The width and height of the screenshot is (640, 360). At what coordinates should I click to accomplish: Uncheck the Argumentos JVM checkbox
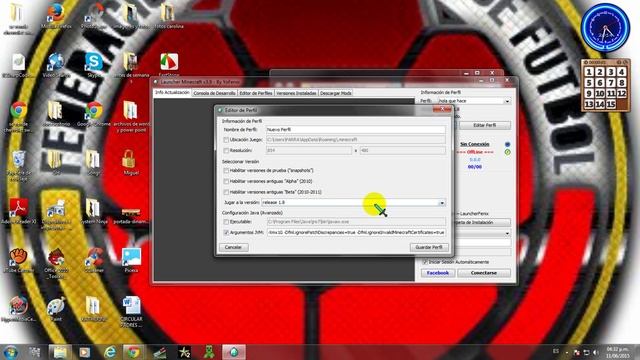226,232
